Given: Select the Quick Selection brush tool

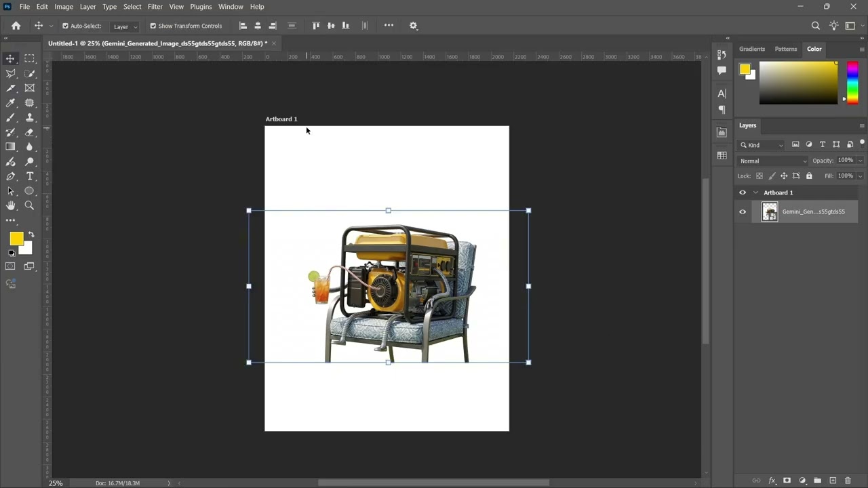Looking at the screenshot, I should (30, 73).
